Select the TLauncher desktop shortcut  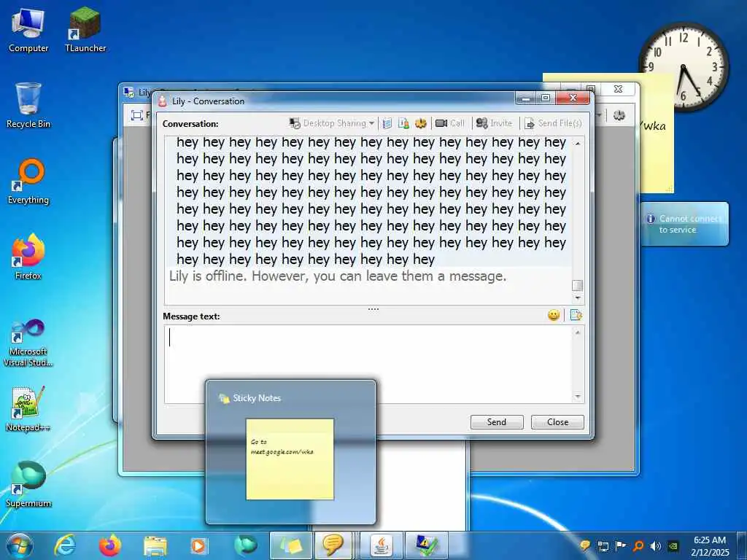click(85, 31)
